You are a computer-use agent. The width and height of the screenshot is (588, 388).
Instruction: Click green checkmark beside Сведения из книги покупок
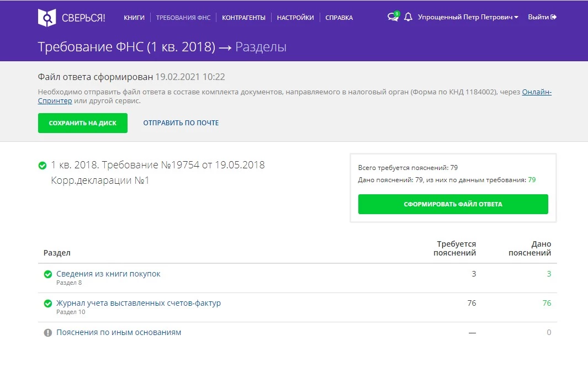coord(48,274)
